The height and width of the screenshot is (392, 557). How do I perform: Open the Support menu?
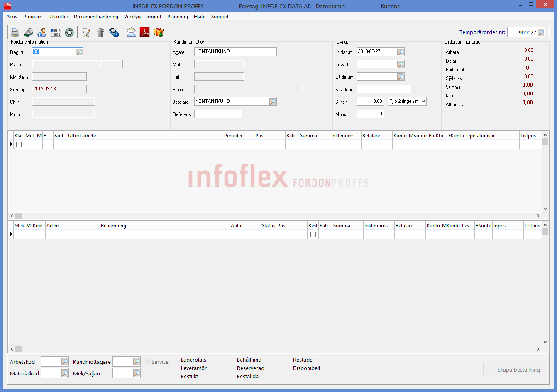coord(220,17)
